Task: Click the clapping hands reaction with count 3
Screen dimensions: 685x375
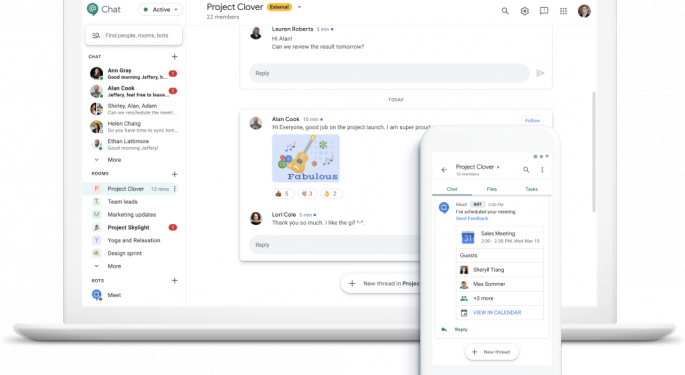Action: pos(307,194)
